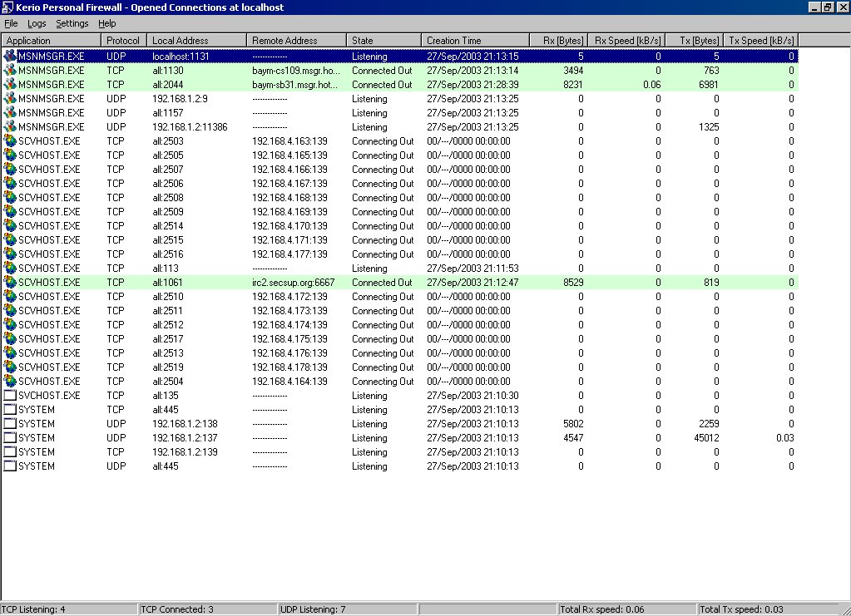The height and width of the screenshot is (616, 851).
Task: Open the File menu
Action: coord(11,23)
